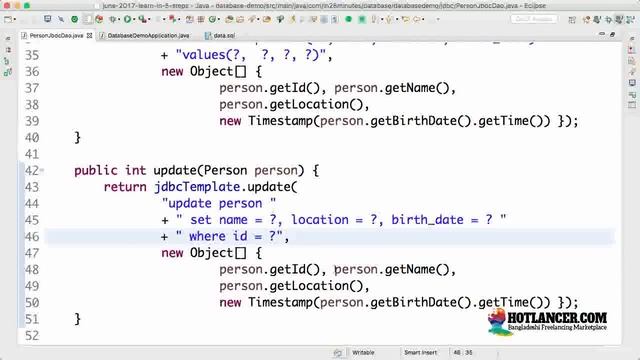The image size is (640, 360).
Task: Click the bottom green icon in left sidebar
Action: point(7,73)
